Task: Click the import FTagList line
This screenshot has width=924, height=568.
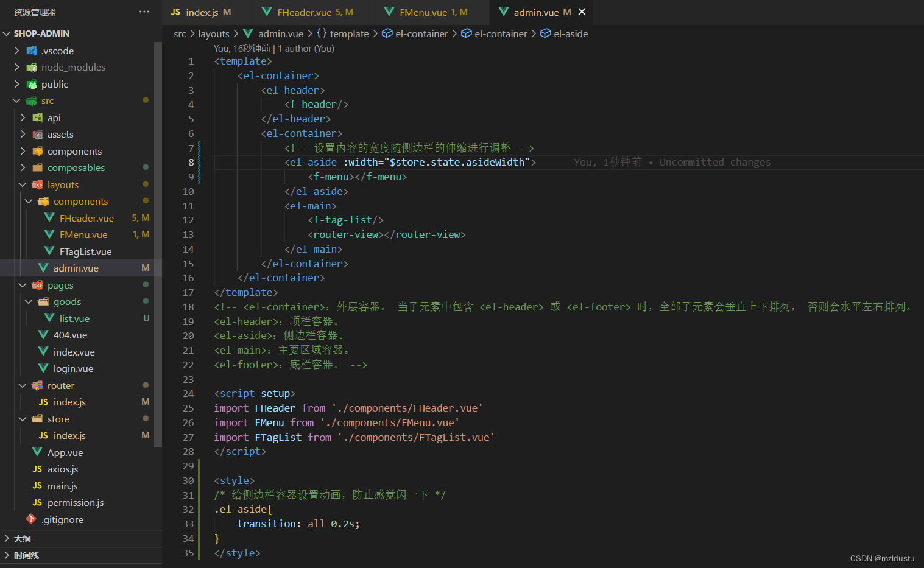Action: point(354,437)
